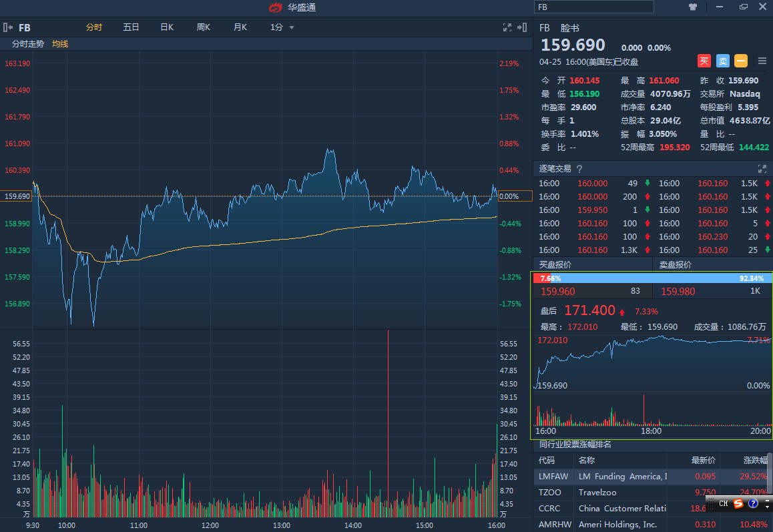Switch to the 日K daily chart tab
Viewport: 773px width, 532px height.
[167, 27]
